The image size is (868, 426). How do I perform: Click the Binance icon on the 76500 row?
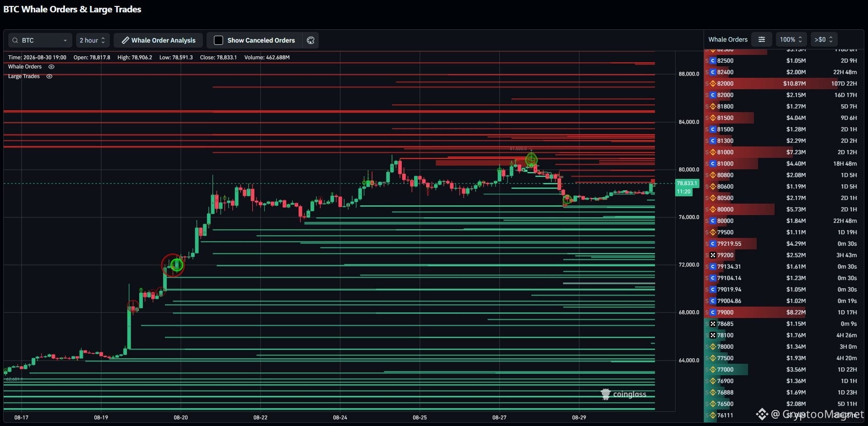713,404
